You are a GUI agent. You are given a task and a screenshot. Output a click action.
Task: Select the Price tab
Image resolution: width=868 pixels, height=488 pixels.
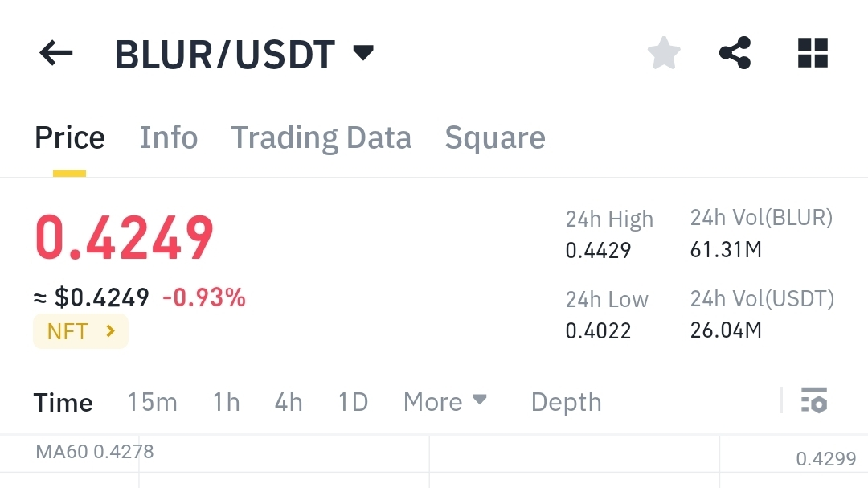click(x=70, y=137)
